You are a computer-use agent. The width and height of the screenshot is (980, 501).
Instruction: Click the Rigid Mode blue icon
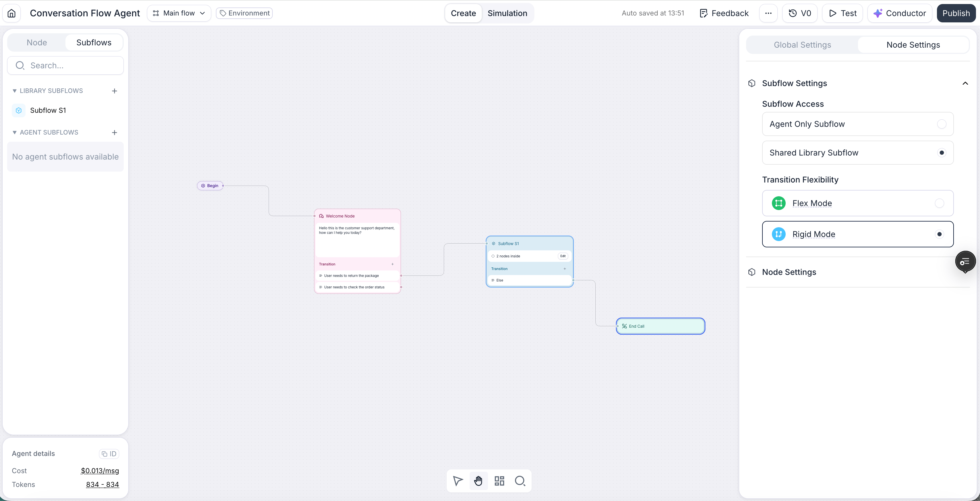pyautogui.click(x=779, y=234)
